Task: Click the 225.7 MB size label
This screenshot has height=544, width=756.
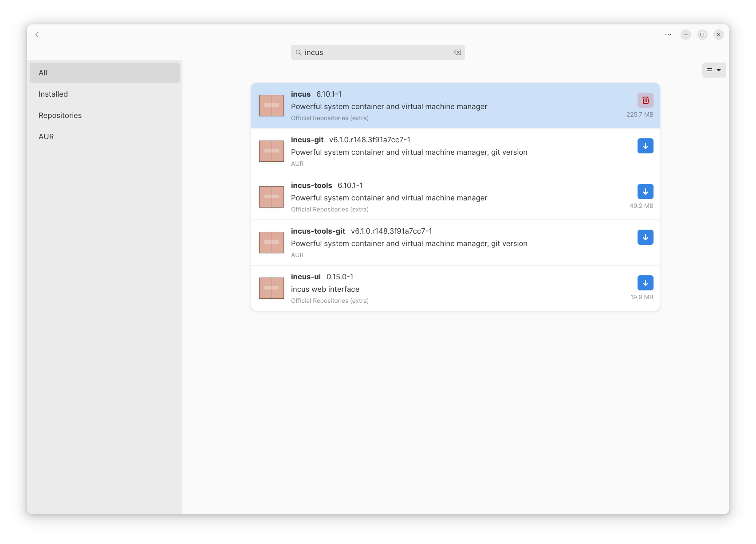Action: click(x=640, y=114)
